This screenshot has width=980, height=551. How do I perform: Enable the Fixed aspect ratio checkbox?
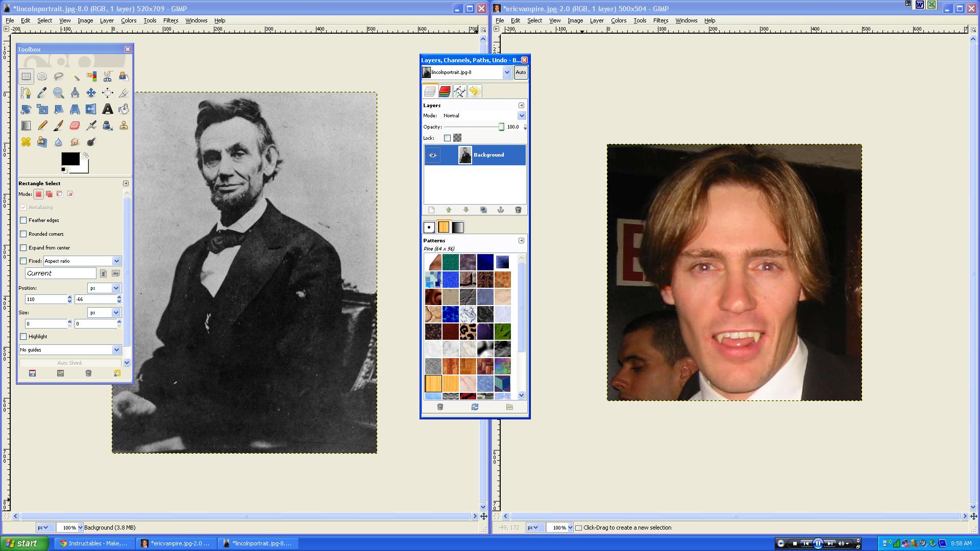pyautogui.click(x=23, y=261)
